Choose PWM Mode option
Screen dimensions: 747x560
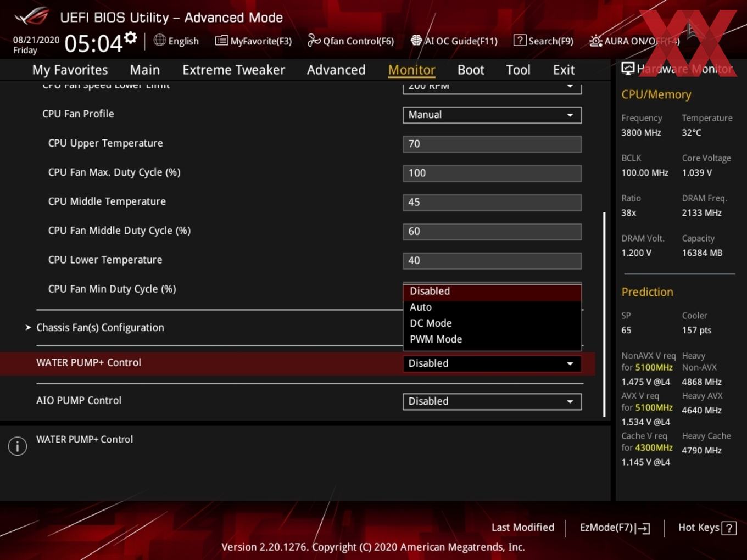click(492, 339)
